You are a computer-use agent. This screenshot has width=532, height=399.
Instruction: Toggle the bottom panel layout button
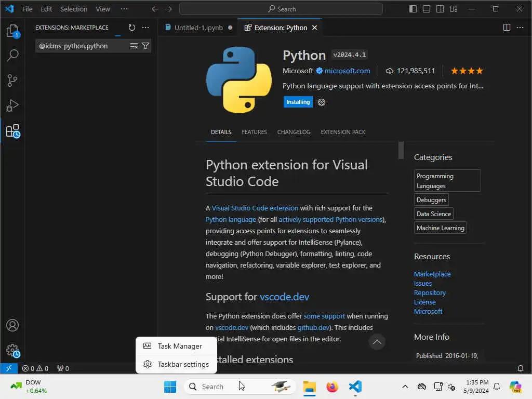(427, 9)
